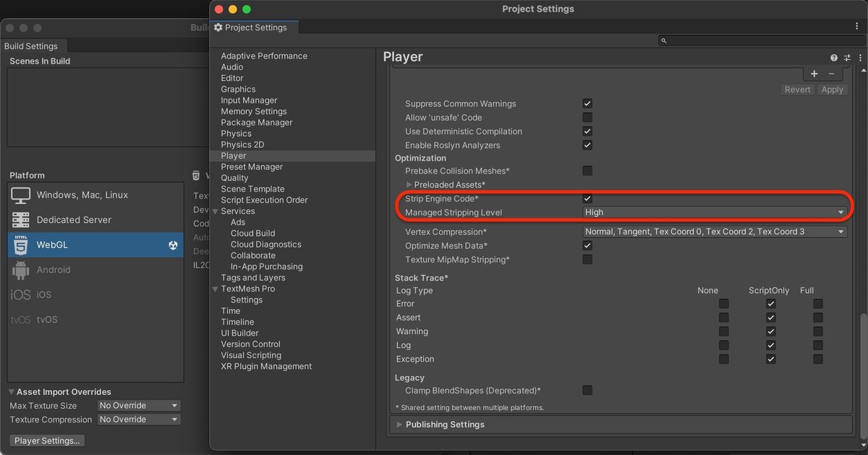This screenshot has width=868, height=455.
Task: Select the Dedicated Server platform icon
Action: (21, 220)
